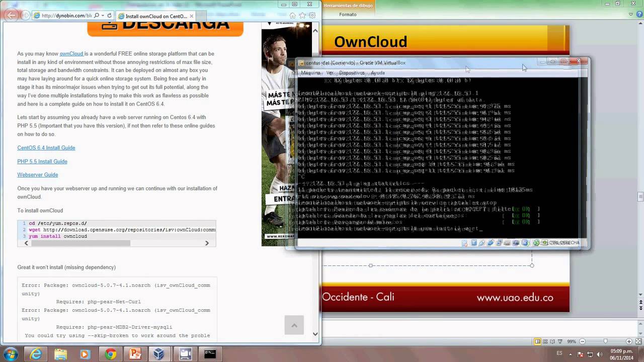Fit slide to current window
Screen dimensions: 644x362
[637, 341]
